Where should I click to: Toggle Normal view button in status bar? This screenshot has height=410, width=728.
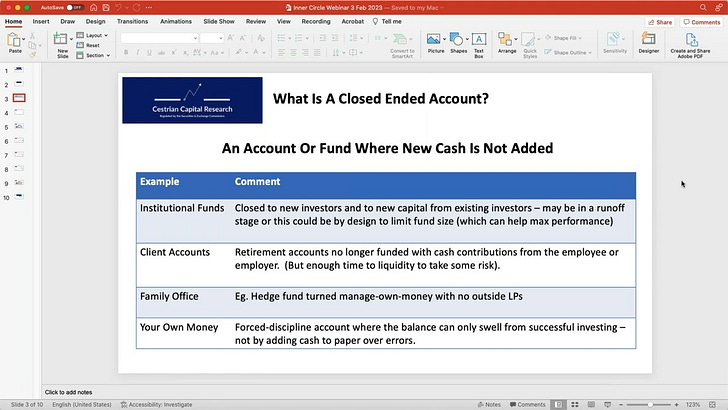559,404
